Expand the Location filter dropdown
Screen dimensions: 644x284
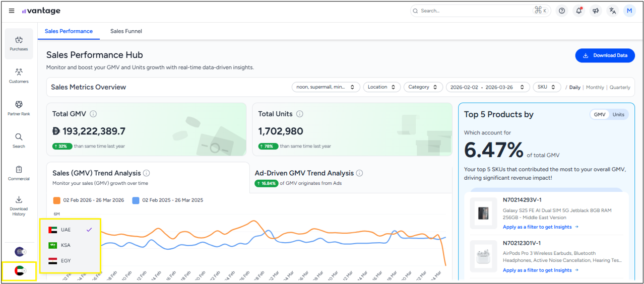381,87
